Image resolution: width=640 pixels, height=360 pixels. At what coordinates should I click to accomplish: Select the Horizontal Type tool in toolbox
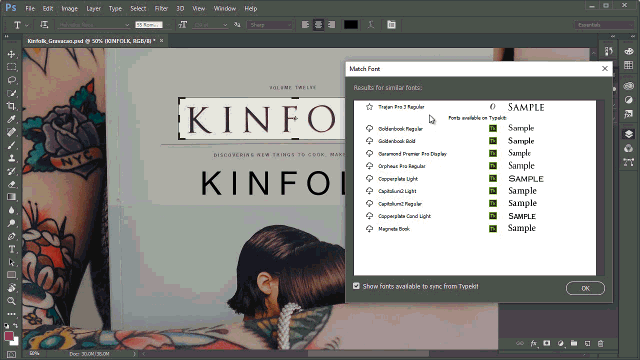click(x=11, y=249)
